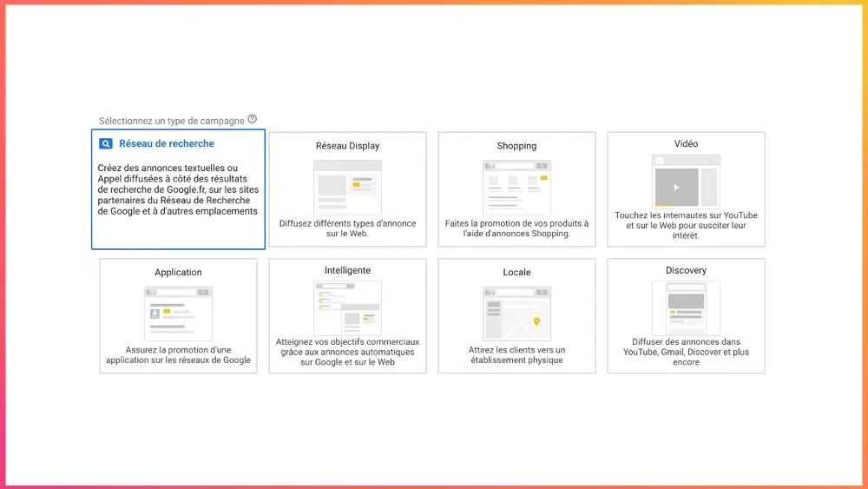Click the Discovery card illustration
This screenshot has width=868, height=489.
tap(686, 307)
